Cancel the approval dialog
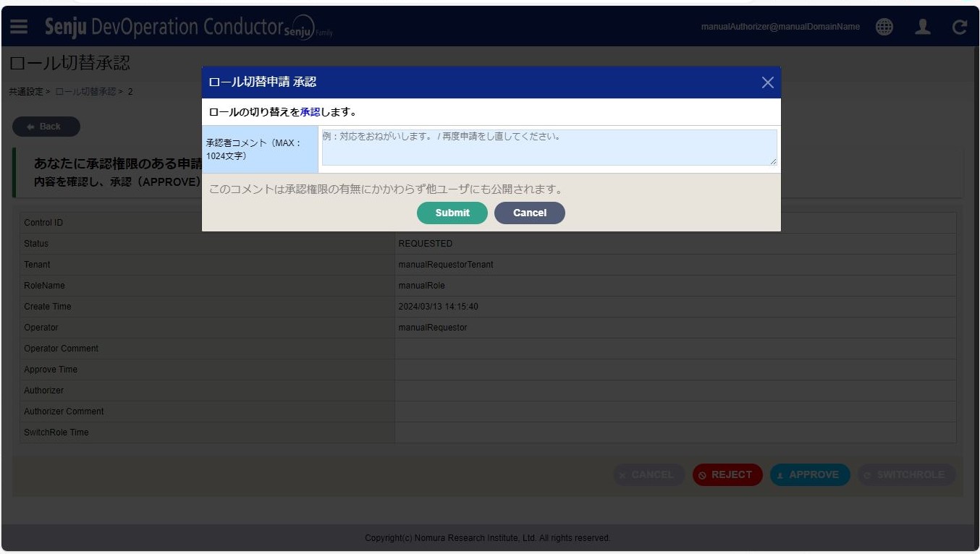980x554 pixels. click(530, 213)
